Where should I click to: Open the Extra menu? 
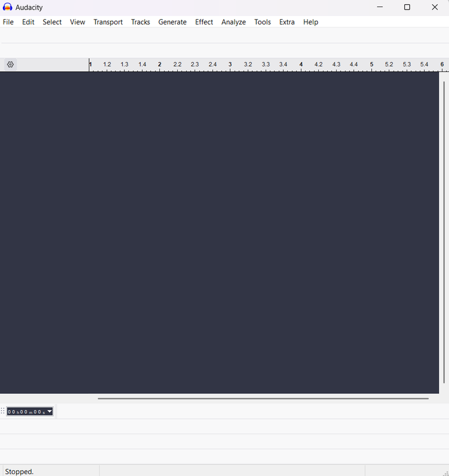[x=287, y=22]
